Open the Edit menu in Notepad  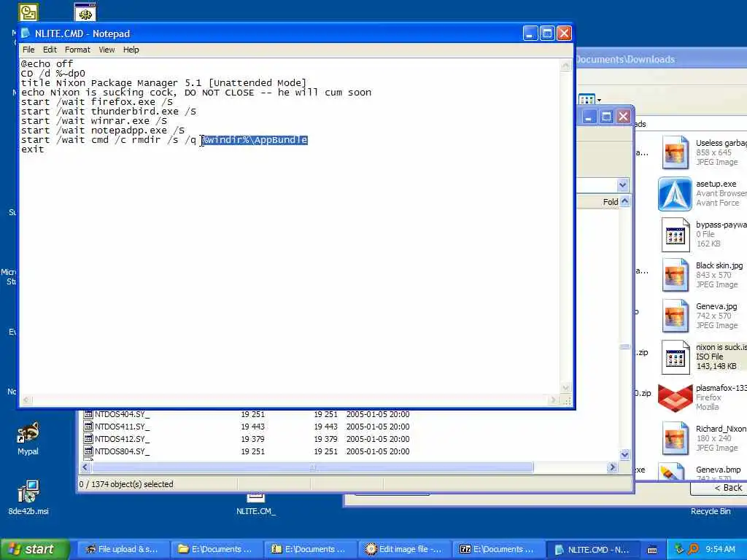[x=50, y=50]
